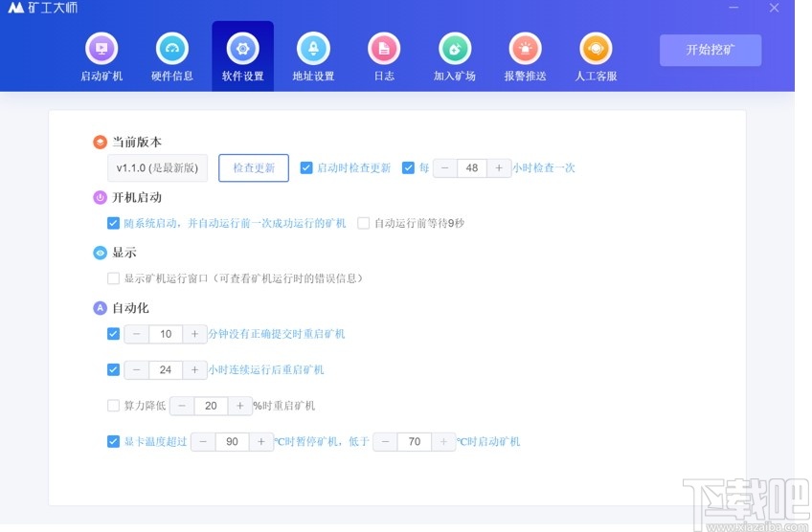Switch to the 加入矿场 tab label
Viewport: 812px width, 532px height.
pos(455,77)
